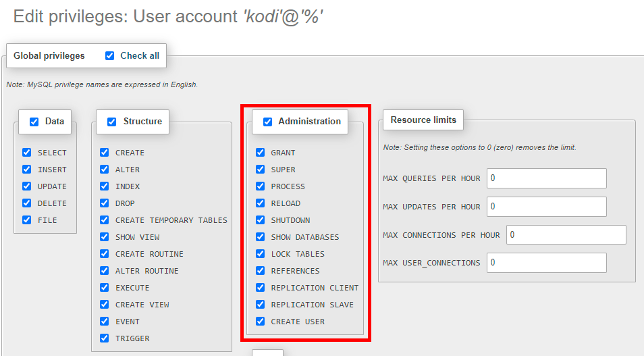Disable the DROP privilege

pos(105,203)
